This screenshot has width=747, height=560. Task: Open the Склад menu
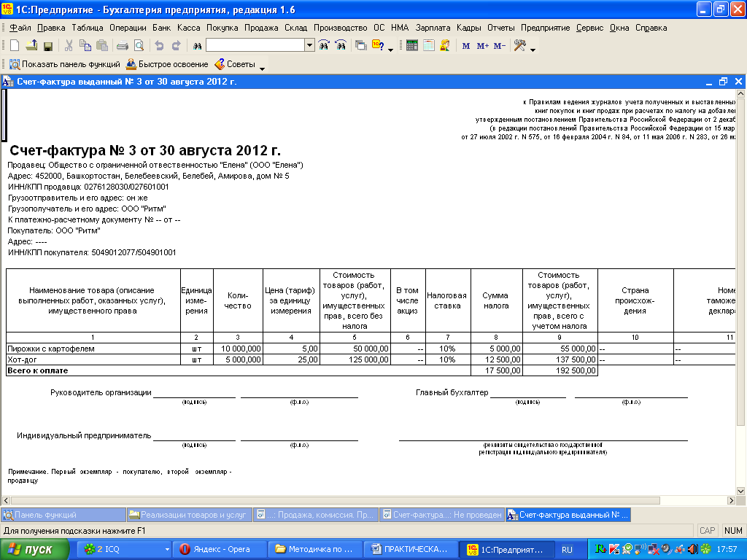tap(296, 28)
